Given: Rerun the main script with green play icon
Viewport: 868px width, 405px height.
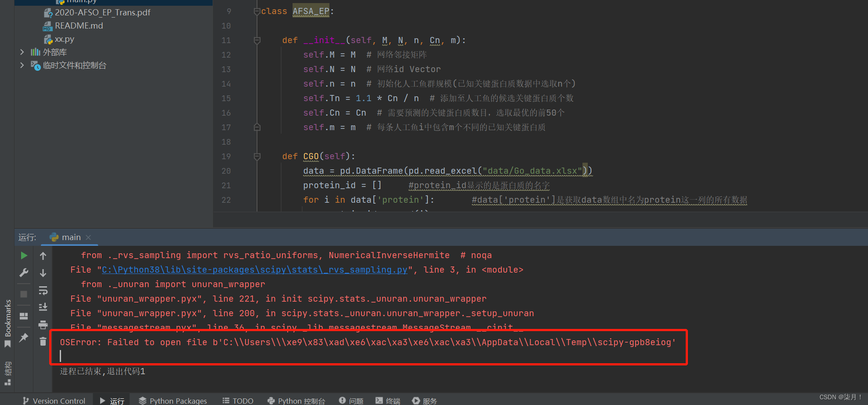Looking at the screenshot, I should click(x=24, y=255).
